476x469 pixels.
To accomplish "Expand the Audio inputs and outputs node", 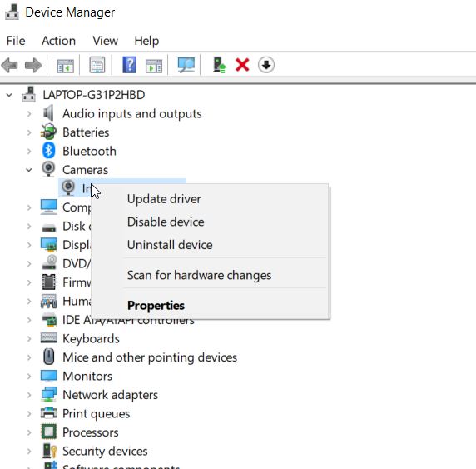I will pyautogui.click(x=29, y=114).
